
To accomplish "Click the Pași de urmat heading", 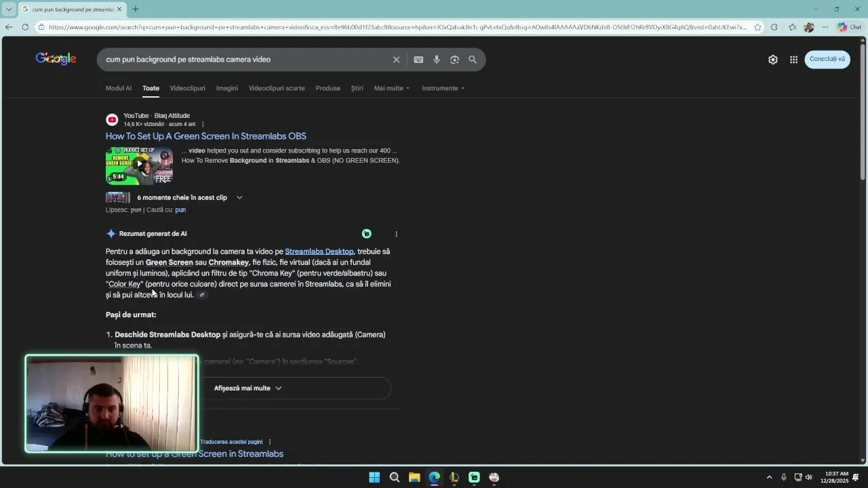I will tap(131, 315).
